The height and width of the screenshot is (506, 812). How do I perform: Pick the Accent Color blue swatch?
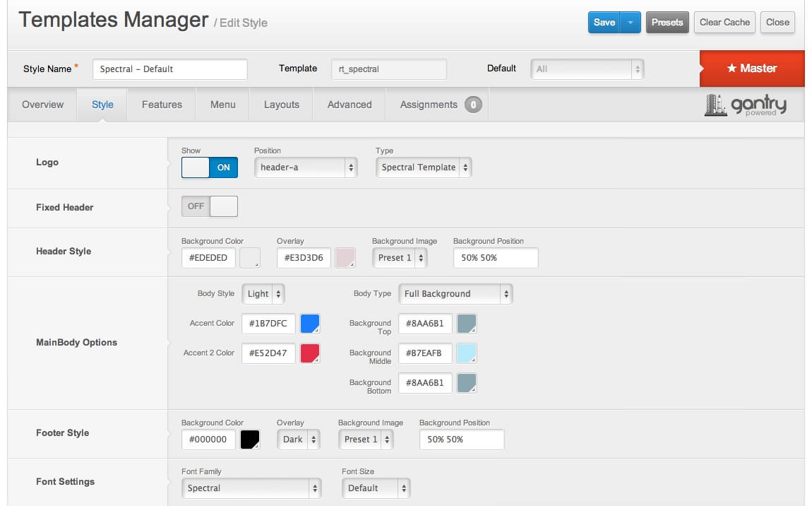coord(310,324)
